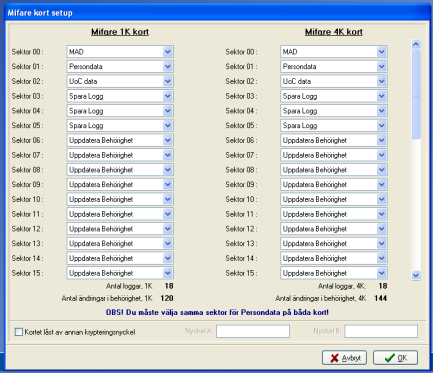Click the Nyckel B input field

(x=381, y=331)
